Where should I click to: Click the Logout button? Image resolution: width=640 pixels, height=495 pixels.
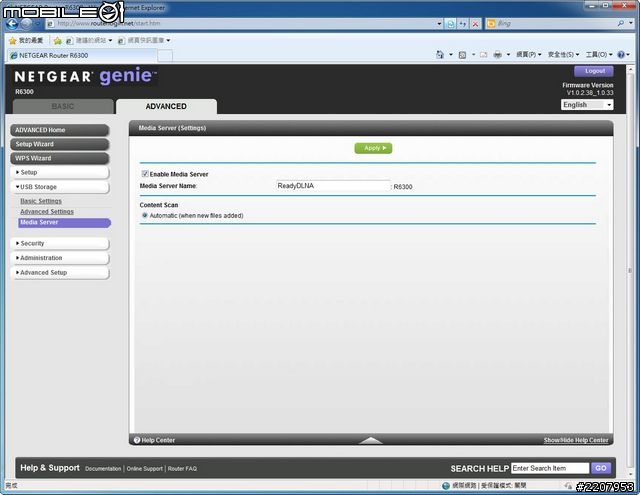tap(594, 71)
